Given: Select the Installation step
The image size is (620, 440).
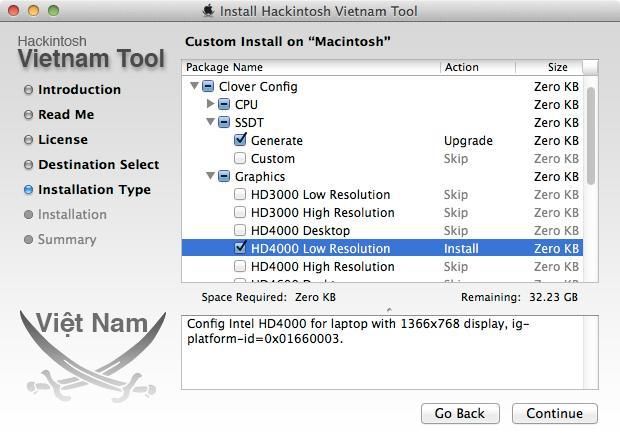Looking at the screenshot, I should [x=72, y=215].
